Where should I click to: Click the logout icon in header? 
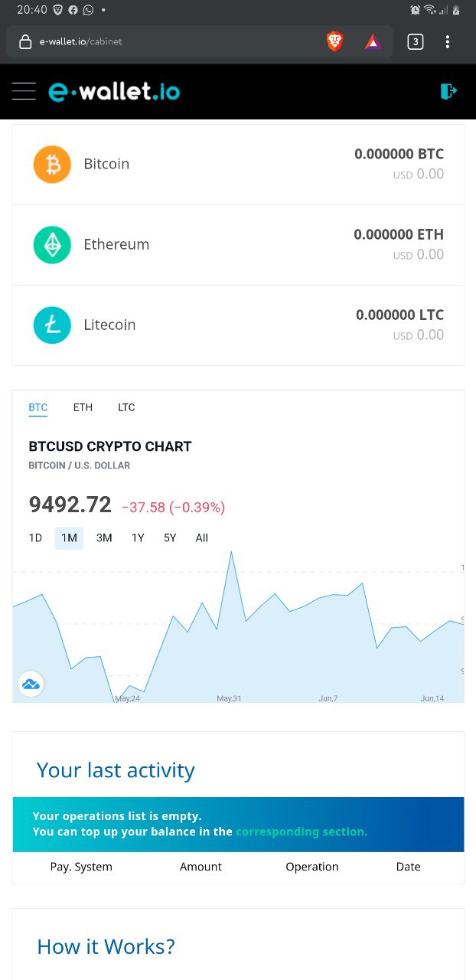coord(448,92)
